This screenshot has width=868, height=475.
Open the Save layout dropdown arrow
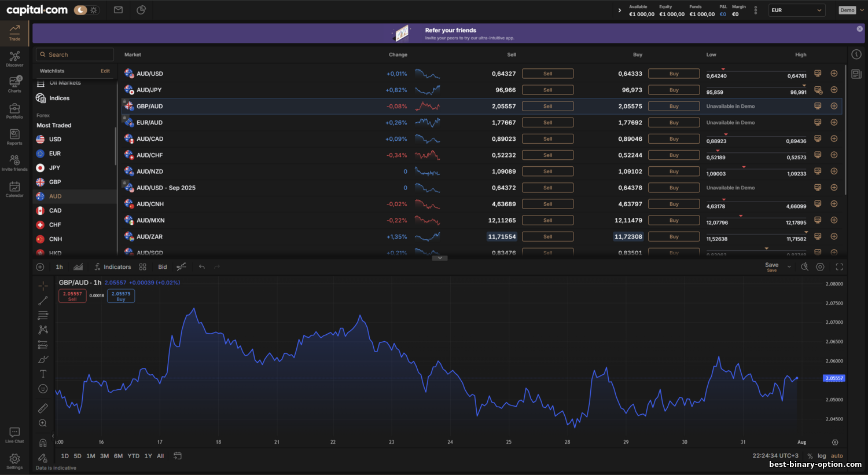pyautogui.click(x=789, y=267)
